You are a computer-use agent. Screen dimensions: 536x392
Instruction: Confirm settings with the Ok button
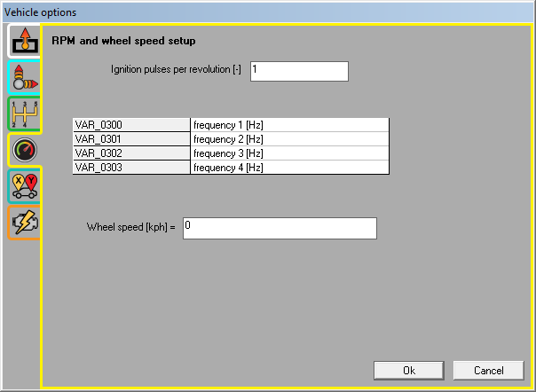point(409,370)
